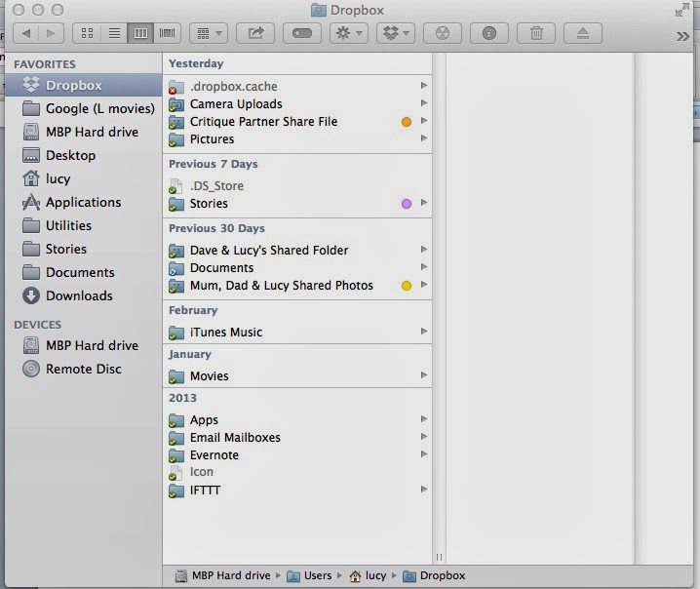Open Documents from the Favorites sidebar

(x=84, y=272)
